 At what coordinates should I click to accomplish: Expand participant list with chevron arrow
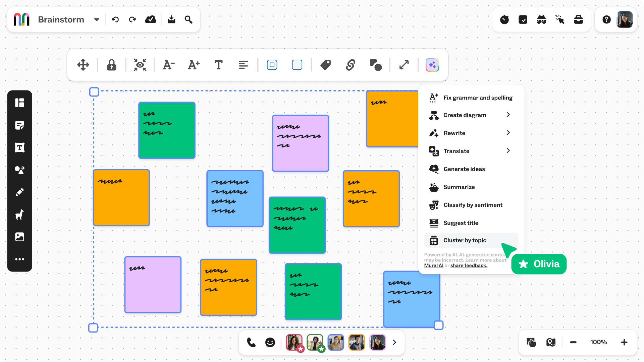point(394,342)
